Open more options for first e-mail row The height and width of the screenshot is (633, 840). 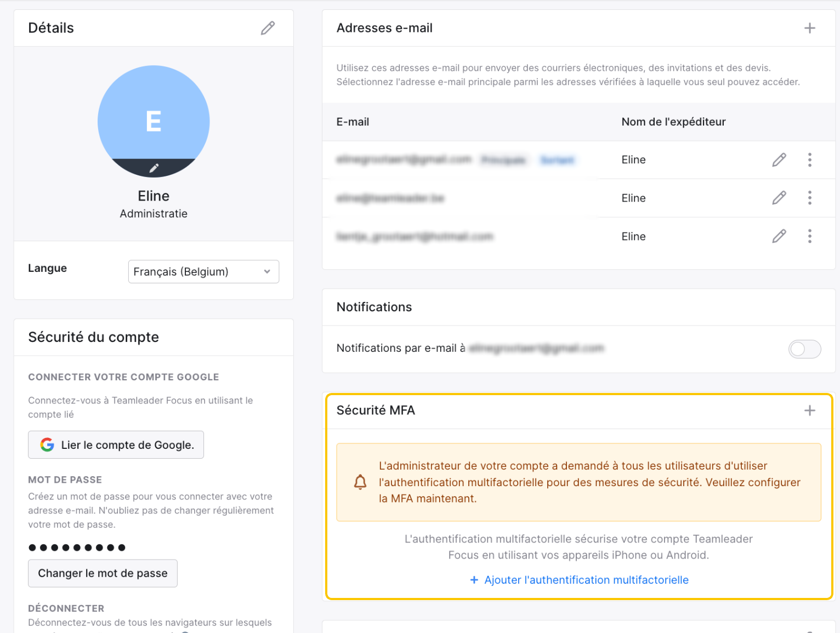pos(809,159)
